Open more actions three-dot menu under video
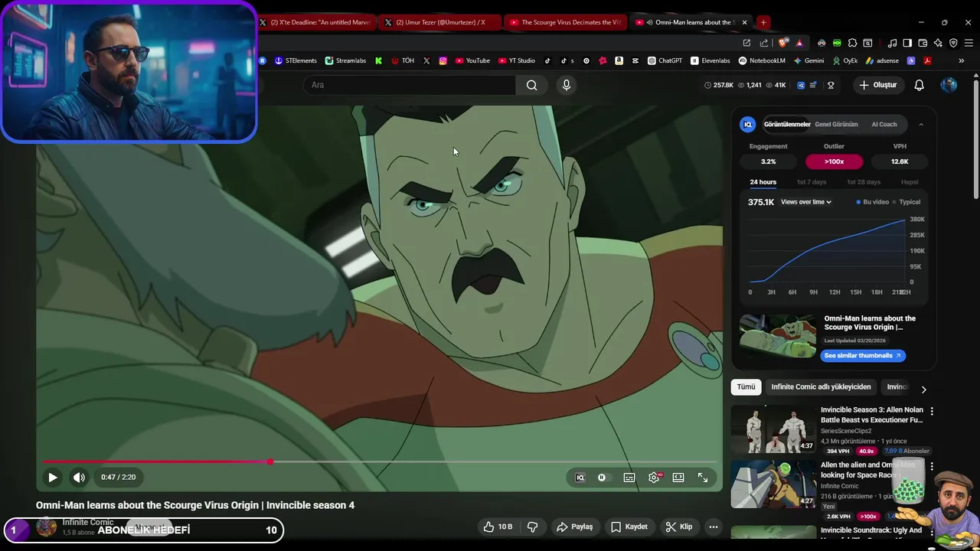Screen dimensions: 980x551 714,527
